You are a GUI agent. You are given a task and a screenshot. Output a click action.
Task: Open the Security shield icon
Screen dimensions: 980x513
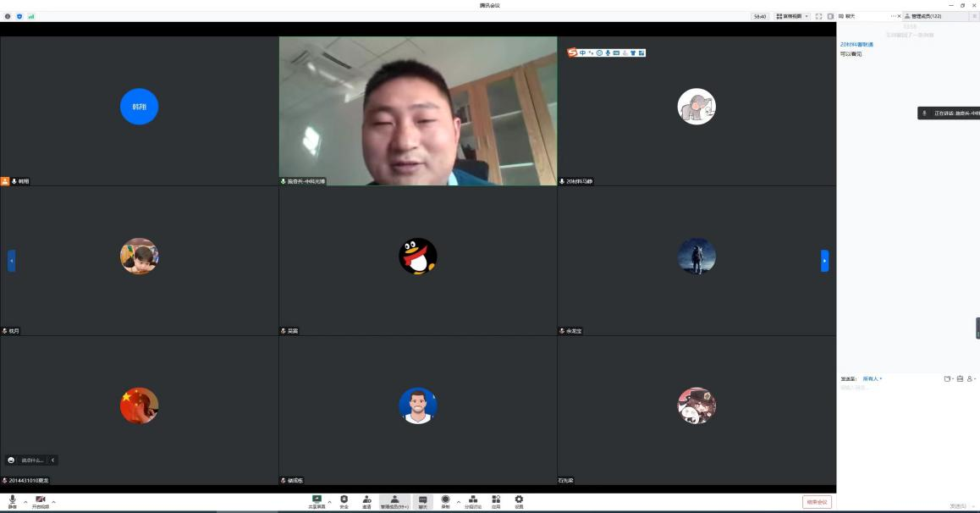[x=344, y=500]
